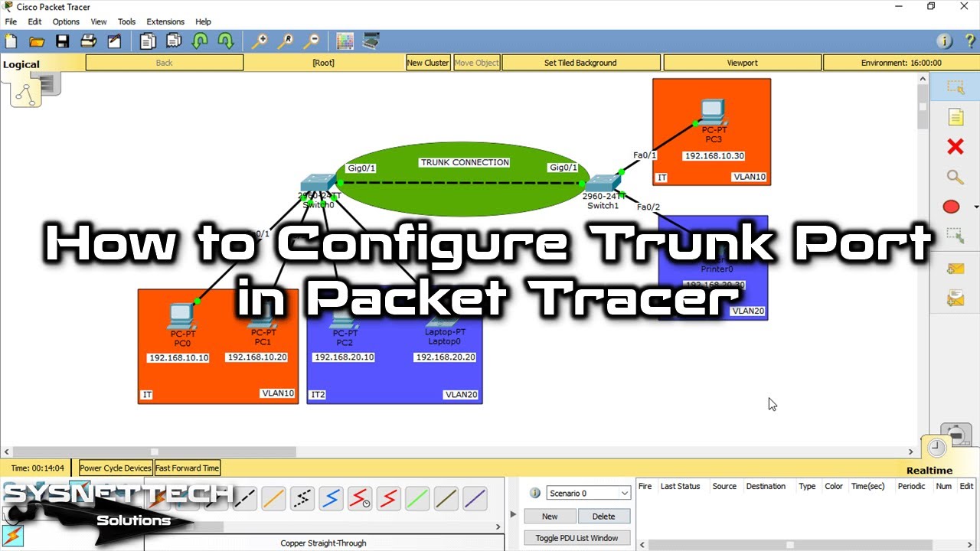Save the project with floppy disk icon
The width and height of the screenshot is (980, 551).
pos(62,41)
